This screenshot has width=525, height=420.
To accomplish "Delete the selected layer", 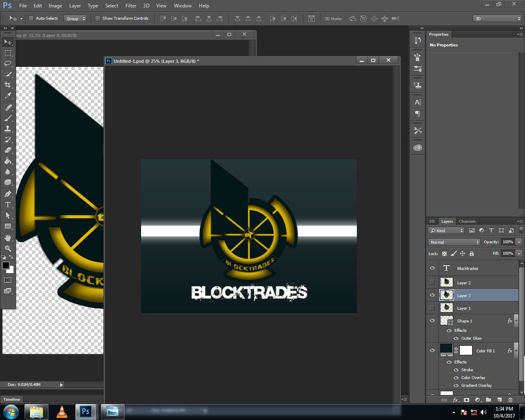I will [510, 400].
